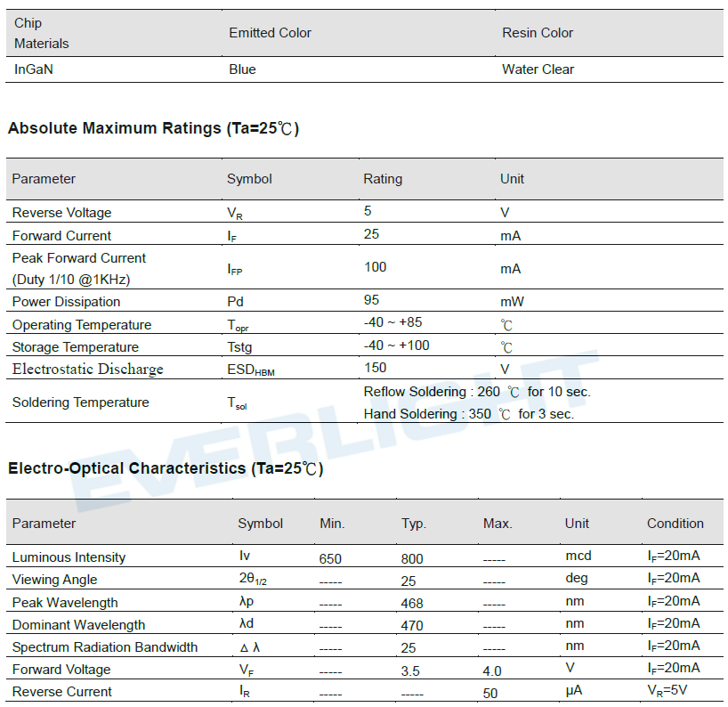The width and height of the screenshot is (728, 707).
Task: Select the 'Tstg' symbol cell
Action: [239, 347]
